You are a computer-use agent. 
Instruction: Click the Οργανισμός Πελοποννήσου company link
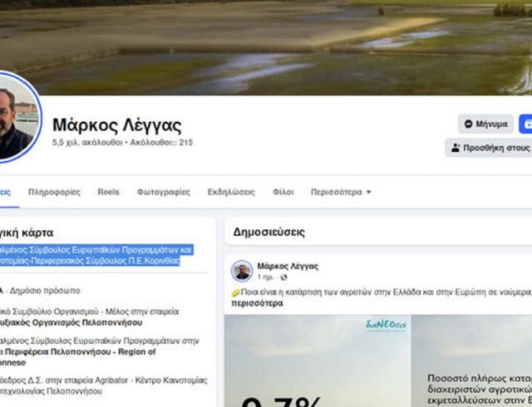coord(71,322)
